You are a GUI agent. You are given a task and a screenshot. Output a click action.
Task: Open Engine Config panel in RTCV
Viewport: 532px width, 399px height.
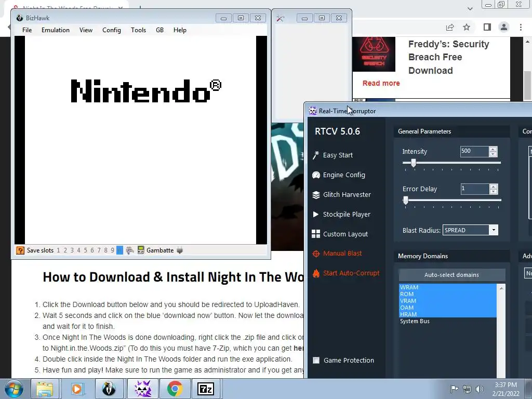point(339,175)
